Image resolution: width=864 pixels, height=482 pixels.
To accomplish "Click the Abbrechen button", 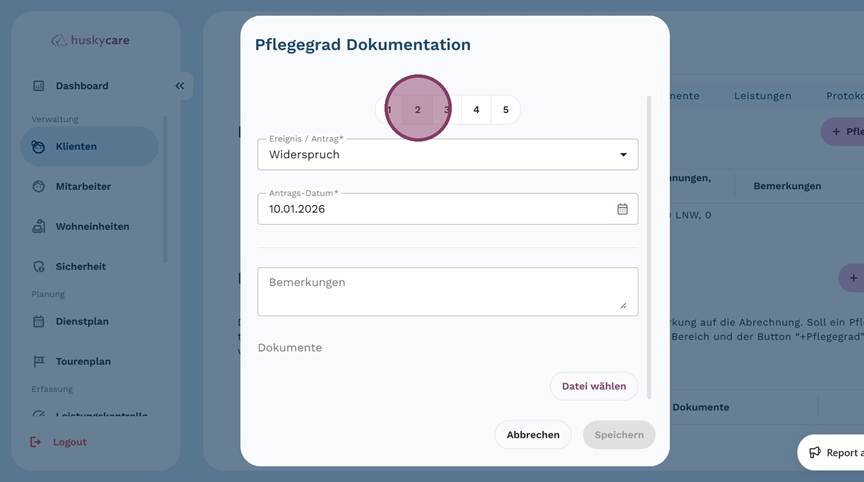I will tap(533, 435).
